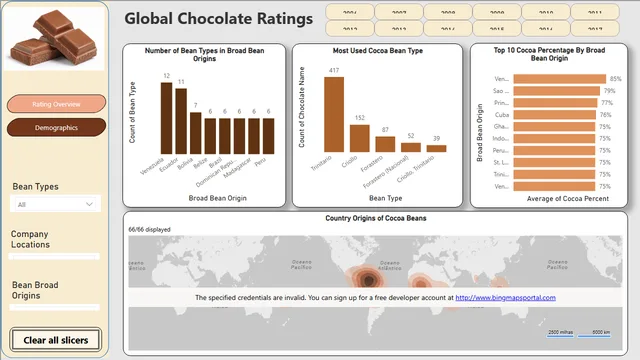Click the Bean Broad Origins slicer field
The image size is (640, 360).
click(54, 307)
